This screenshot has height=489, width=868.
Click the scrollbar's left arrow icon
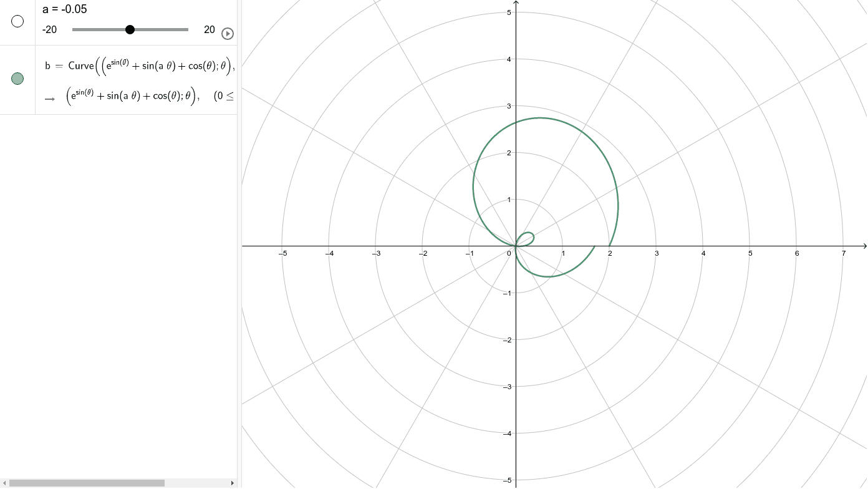click(x=4, y=482)
